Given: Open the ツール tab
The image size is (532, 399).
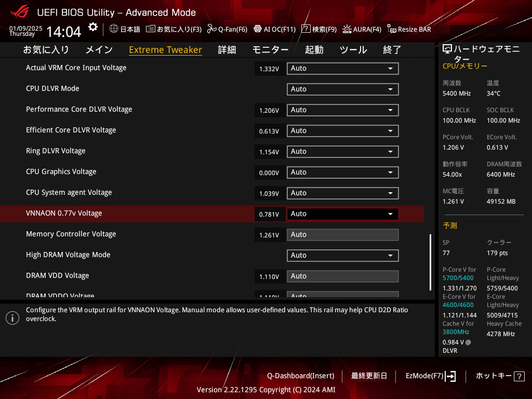Looking at the screenshot, I should coord(353,50).
